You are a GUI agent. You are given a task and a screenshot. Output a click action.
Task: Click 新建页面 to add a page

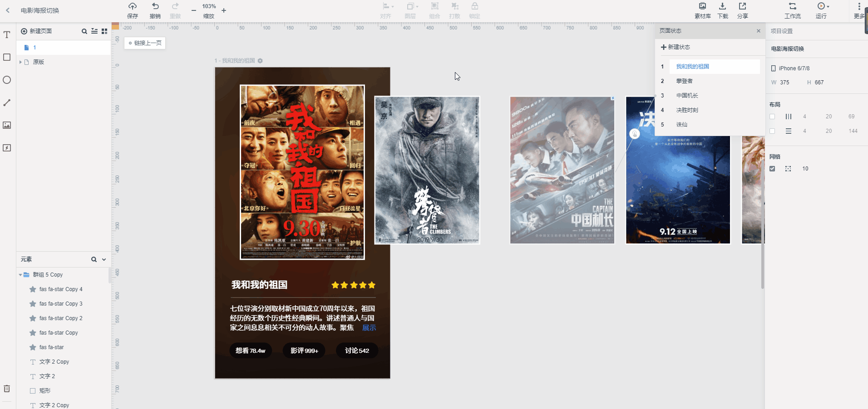(x=36, y=31)
